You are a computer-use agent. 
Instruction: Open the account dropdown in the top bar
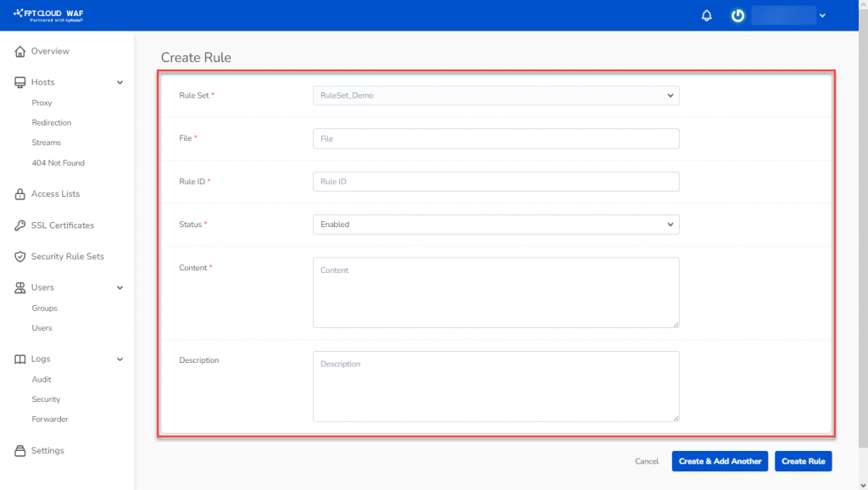(820, 14)
